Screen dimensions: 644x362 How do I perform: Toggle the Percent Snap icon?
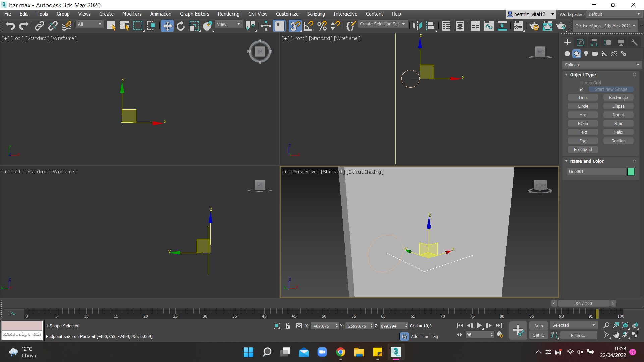point(322,26)
